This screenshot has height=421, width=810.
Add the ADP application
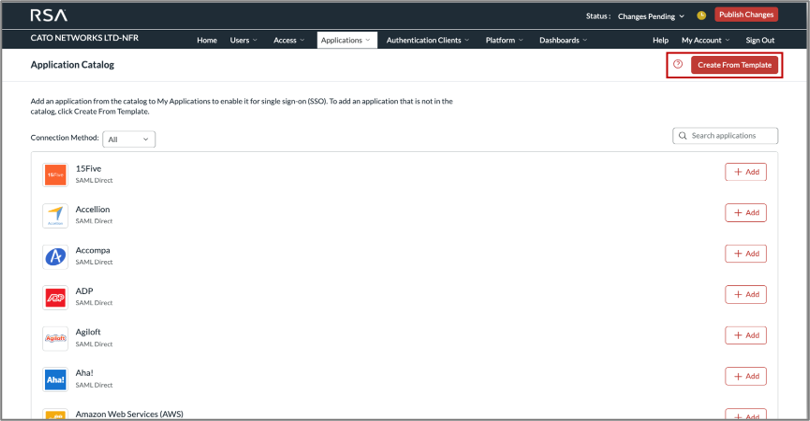745,294
